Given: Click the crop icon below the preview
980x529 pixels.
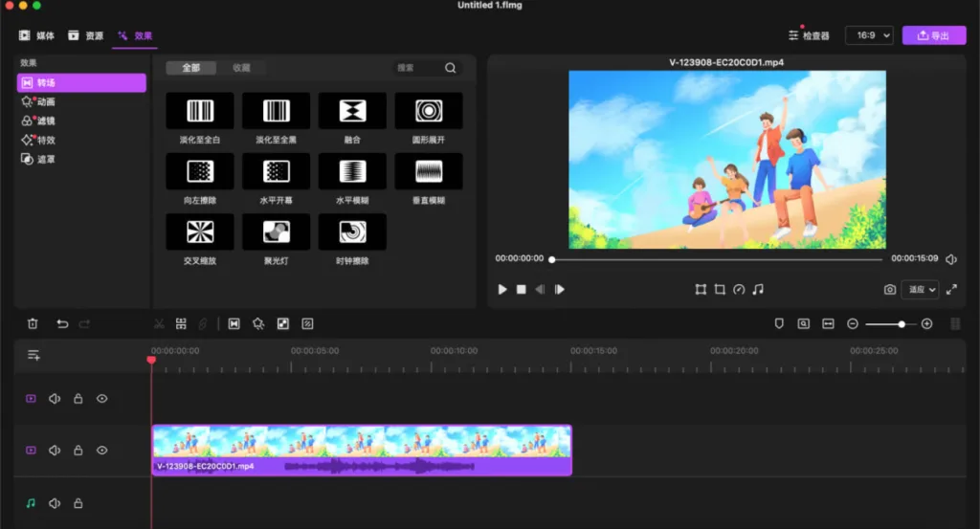Looking at the screenshot, I should click(x=720, y=289).
